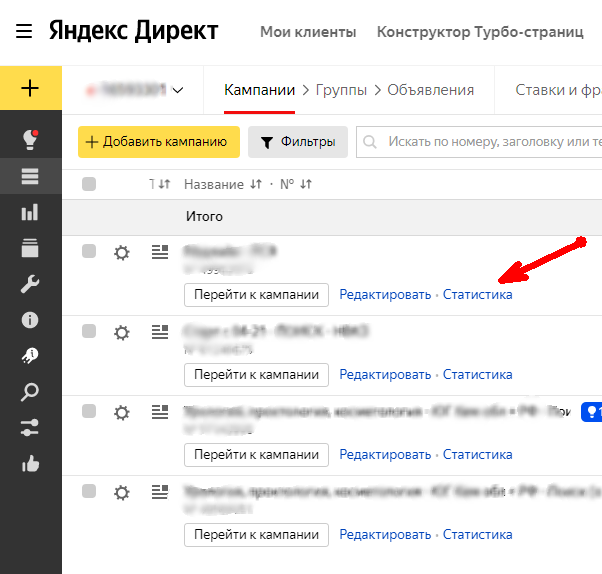Image resolution: width=602 pixels, height=574 pixels.
Task: Open the Фильтры button
Action: [298, 142]
